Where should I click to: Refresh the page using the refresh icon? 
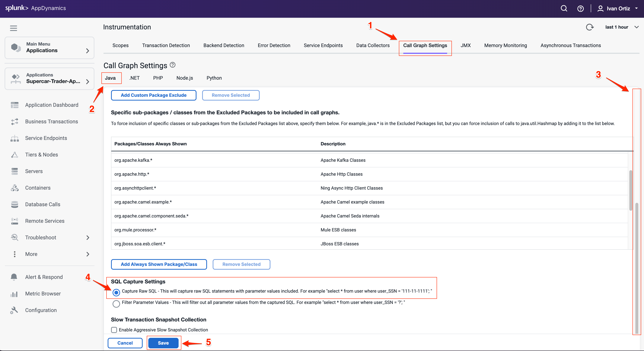tap(590, 27)
